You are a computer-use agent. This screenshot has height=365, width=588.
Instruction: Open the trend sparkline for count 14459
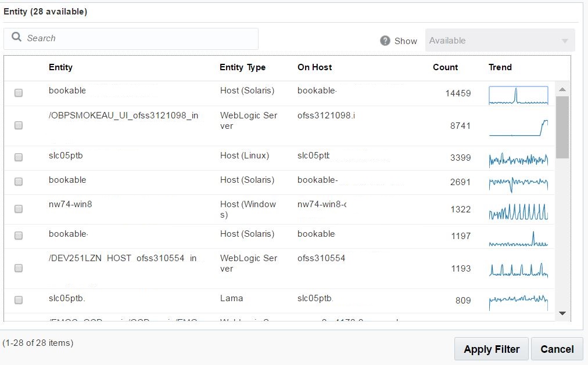[518, 95]
